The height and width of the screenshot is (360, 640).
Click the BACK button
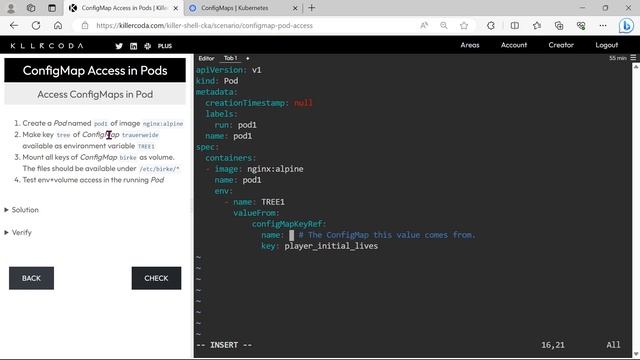coord(31,278)
